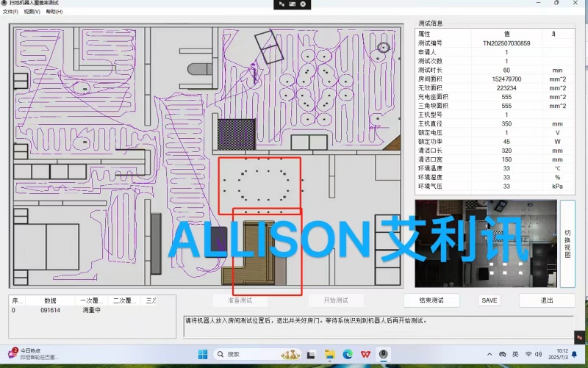Open the 今日热点 news widget
This screenshot has height=368, width=588.
point(32,354)
